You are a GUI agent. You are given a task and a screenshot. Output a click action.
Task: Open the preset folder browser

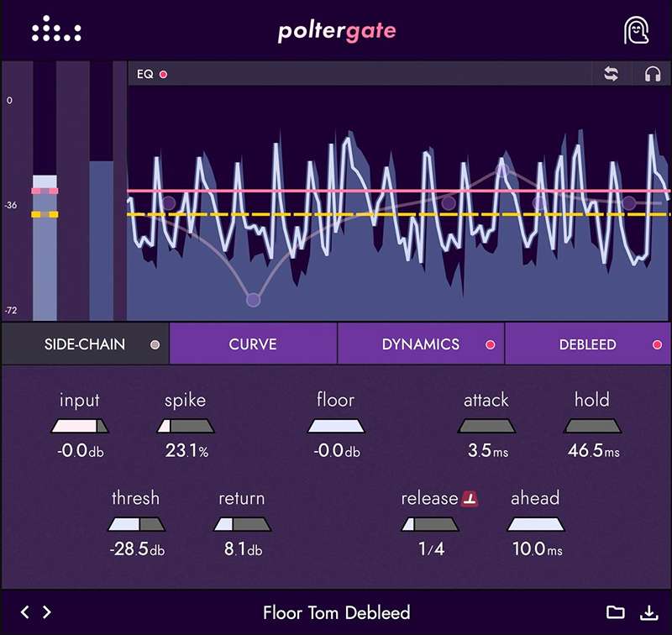[x=615, y=612]
